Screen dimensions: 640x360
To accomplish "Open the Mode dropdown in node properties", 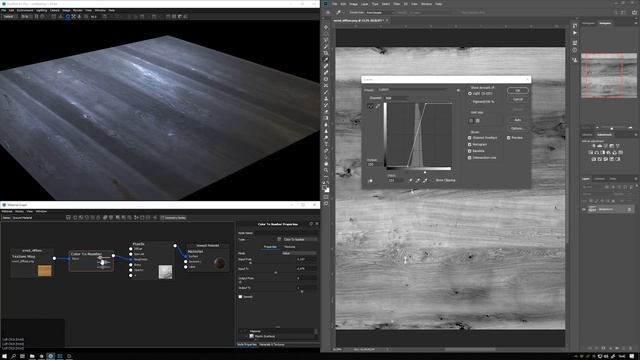I will coord(300,253).
